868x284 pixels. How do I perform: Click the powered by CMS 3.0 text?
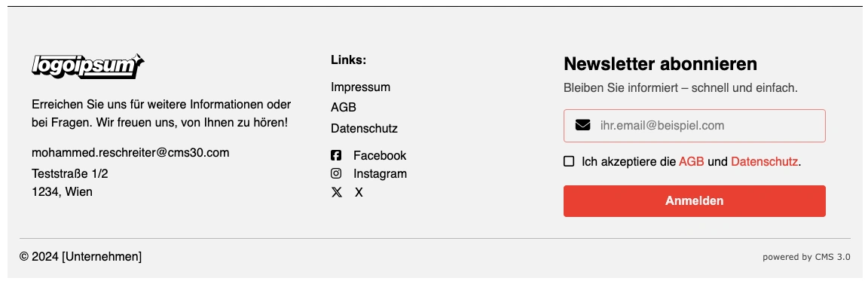[806, 257]
